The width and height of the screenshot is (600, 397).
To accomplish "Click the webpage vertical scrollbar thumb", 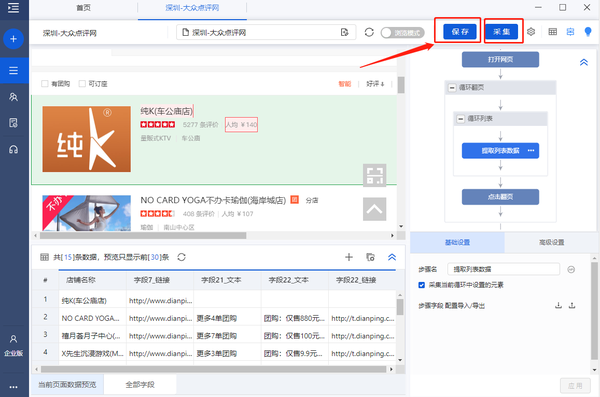I will pos(401,85).
